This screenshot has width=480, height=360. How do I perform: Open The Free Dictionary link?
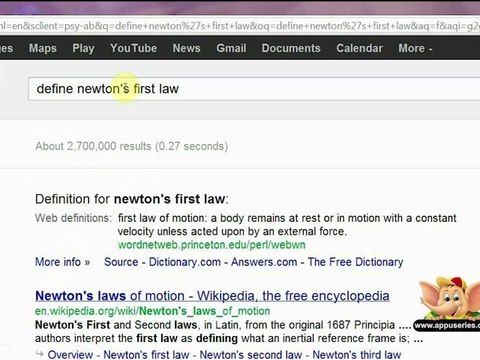355,262
